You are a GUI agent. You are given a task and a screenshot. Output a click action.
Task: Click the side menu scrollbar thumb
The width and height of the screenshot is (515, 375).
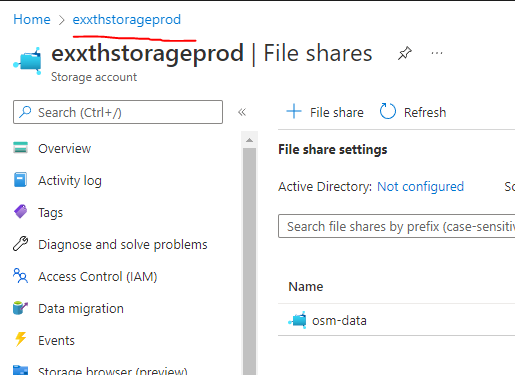[x=249, y=260]
